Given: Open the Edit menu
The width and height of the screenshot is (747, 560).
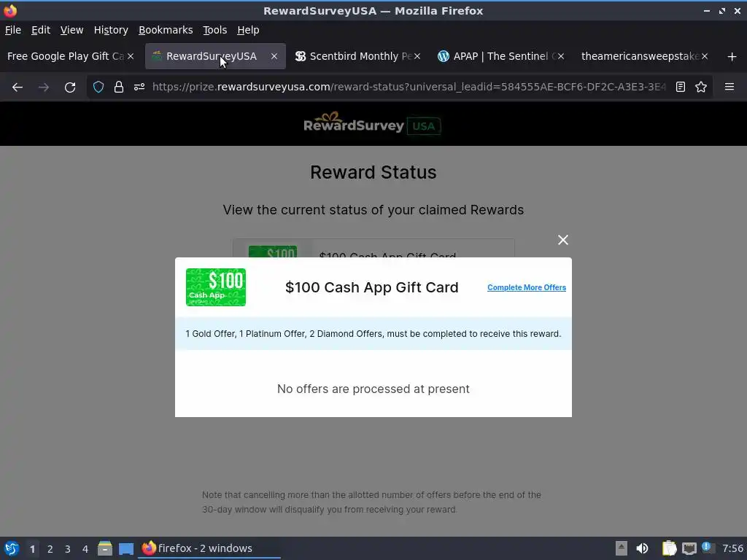Looking at the screenshot, I should tap(41, 30).
